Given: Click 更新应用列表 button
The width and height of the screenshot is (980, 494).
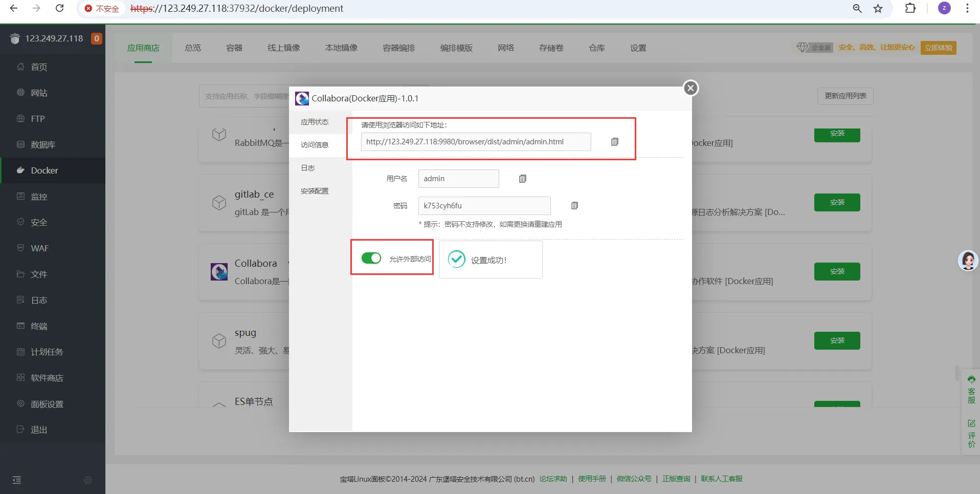Looking at the screenshot, I should (845, 96).
